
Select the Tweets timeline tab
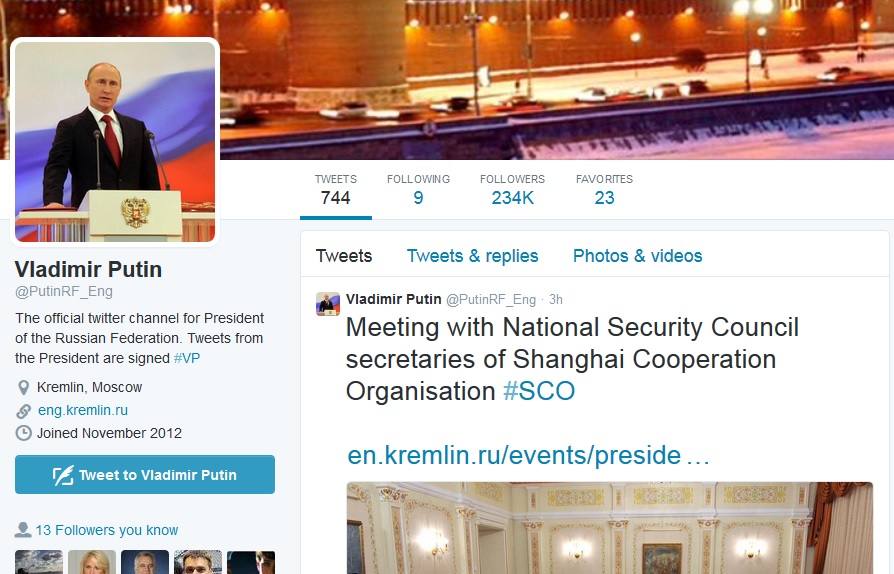344,256
